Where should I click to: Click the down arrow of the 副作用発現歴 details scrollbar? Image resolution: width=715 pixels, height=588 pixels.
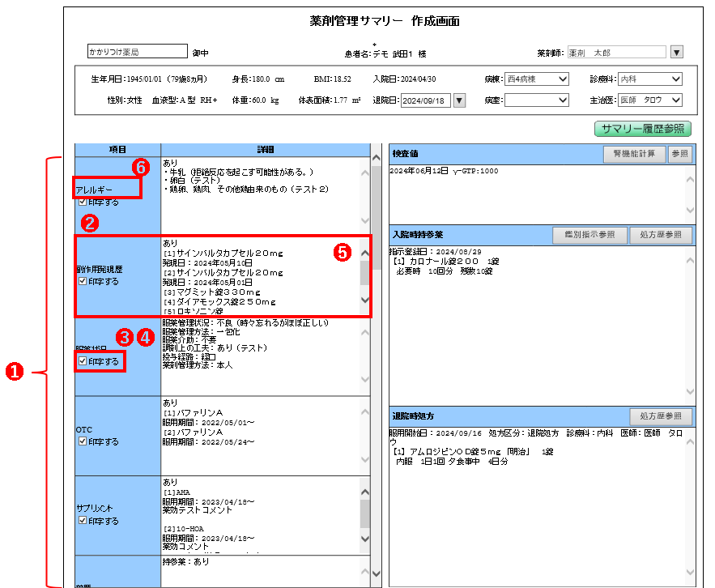tap(364, 300)
